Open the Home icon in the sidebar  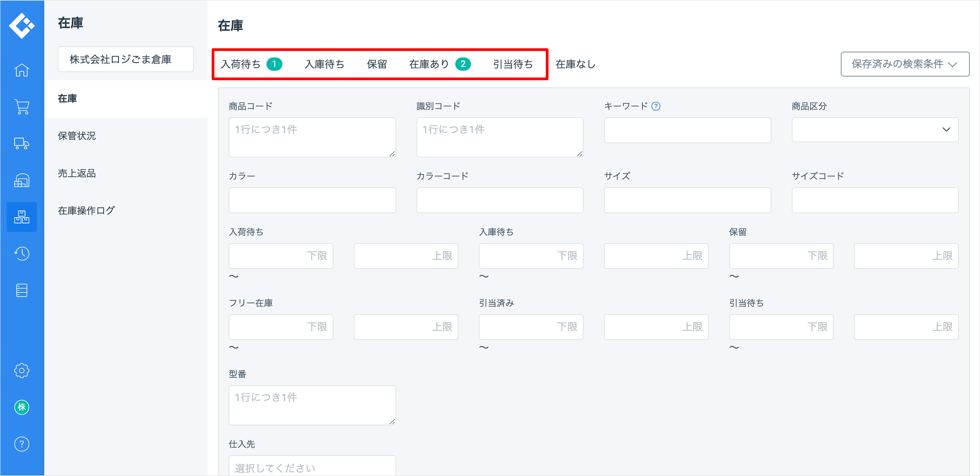22,70
